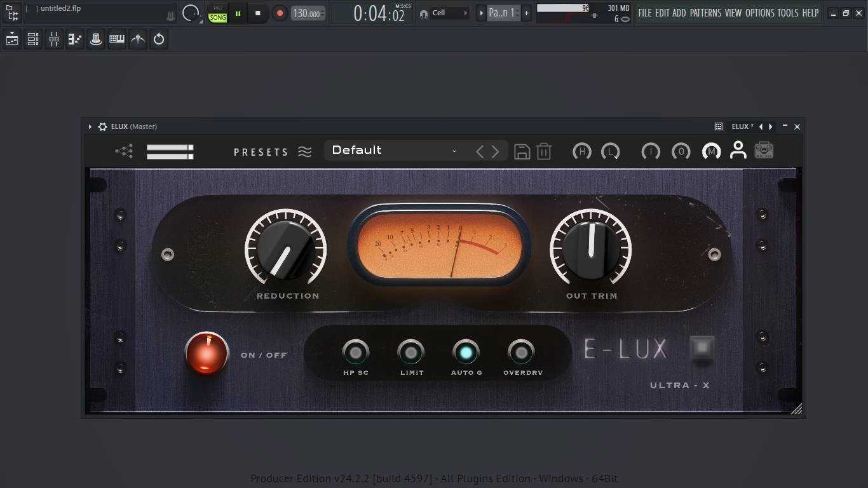Click the PRESETS label button

tap(261, 152)
